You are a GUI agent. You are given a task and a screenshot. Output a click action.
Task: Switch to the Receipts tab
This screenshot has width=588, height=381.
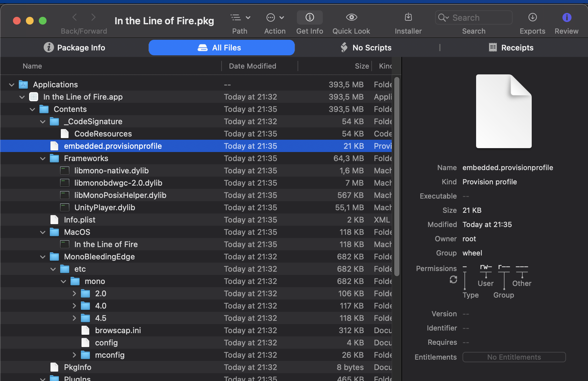coord(511,48)
